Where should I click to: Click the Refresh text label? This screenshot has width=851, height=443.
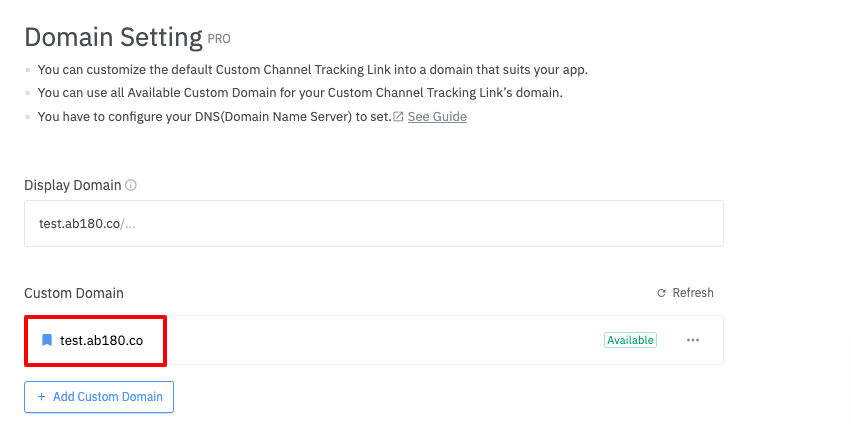tap(693, 293)
